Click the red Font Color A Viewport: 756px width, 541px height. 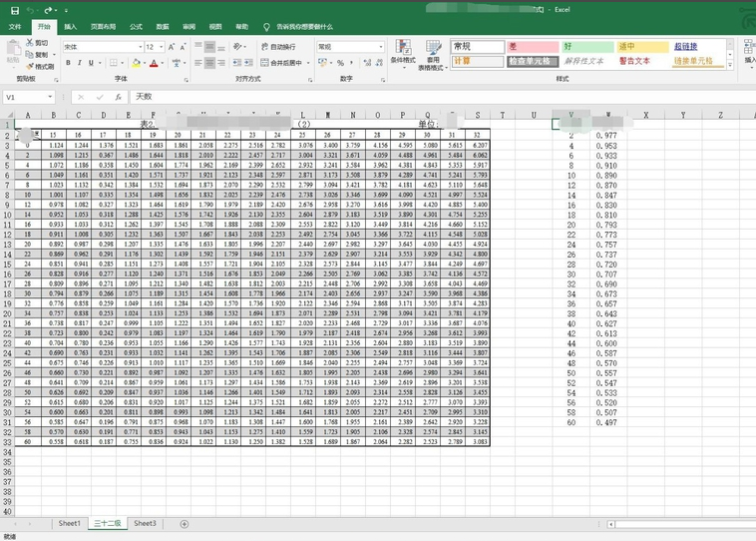(154, 63)
